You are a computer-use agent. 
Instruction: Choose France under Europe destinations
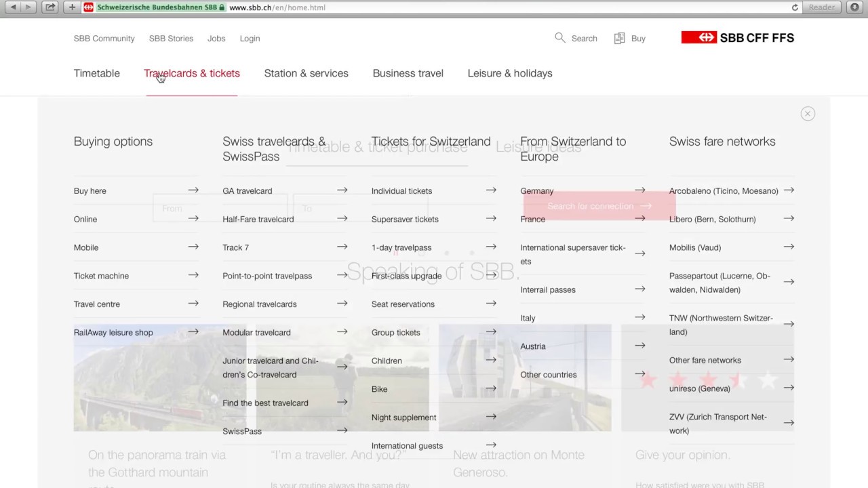coord(533,219)
